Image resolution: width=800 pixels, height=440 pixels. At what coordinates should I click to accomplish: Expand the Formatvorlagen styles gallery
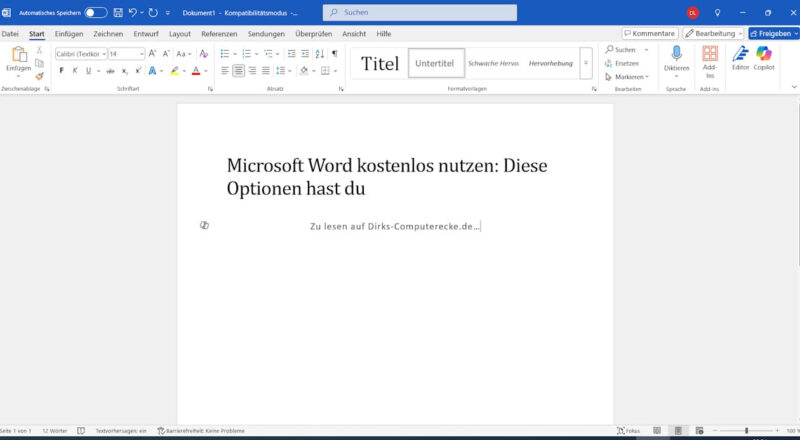click(586, 63)
